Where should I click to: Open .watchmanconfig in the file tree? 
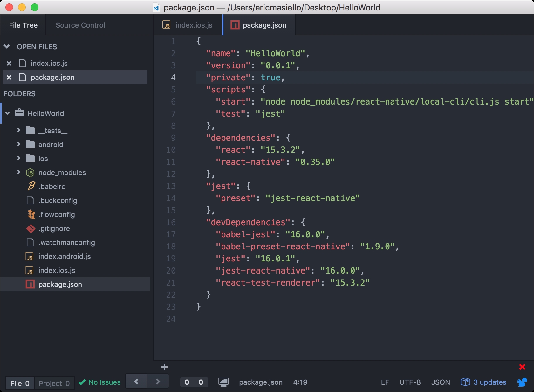tap(67, 242)
